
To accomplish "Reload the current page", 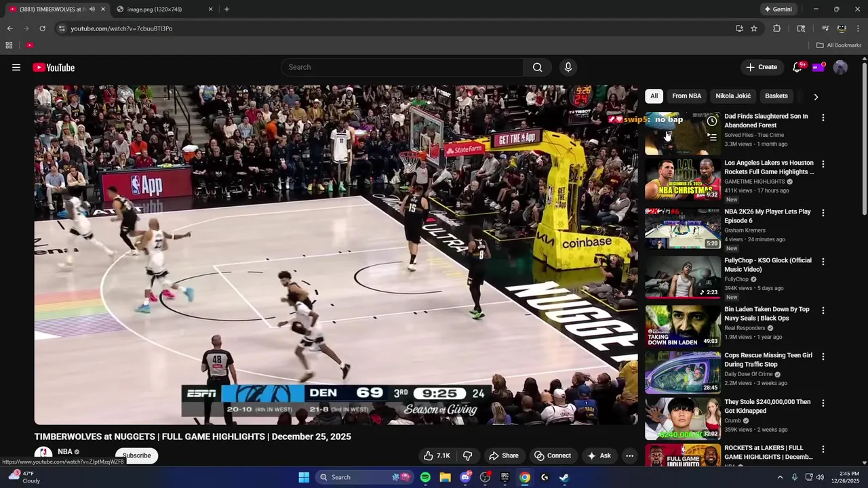I will 42,28.
